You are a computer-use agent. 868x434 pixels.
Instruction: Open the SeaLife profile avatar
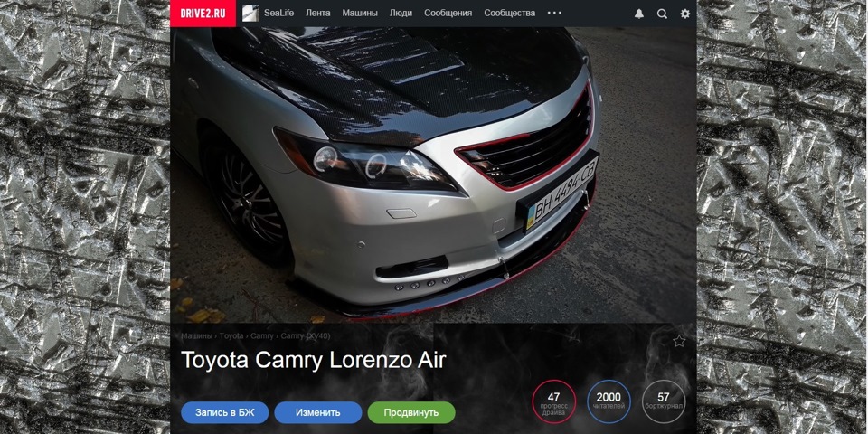(x=250, y=14)
